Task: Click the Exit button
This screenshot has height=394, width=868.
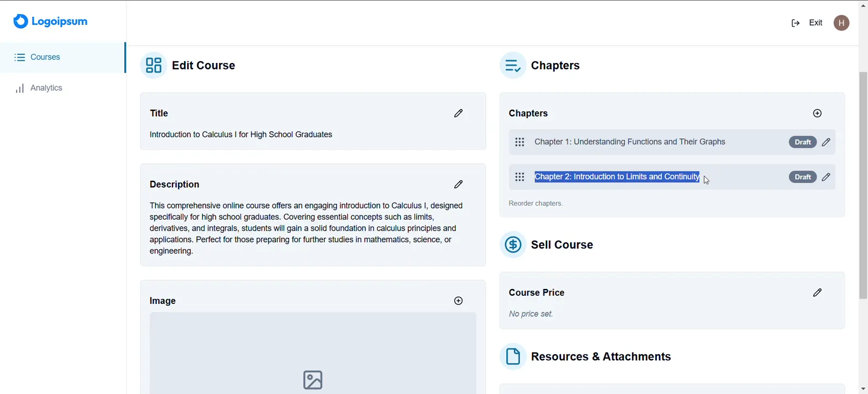Action: [815, 23]
